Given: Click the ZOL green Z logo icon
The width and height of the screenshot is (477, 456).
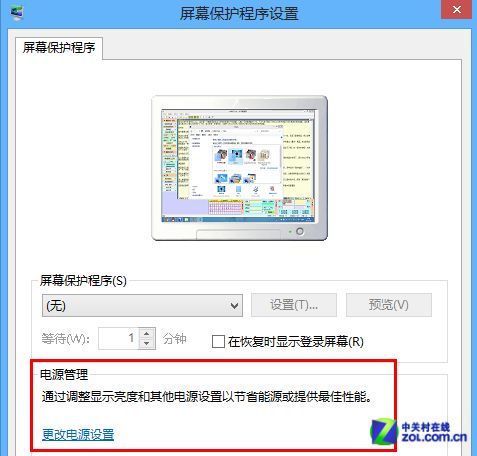Looking at the screenshot, I should (x=384, y=432).
